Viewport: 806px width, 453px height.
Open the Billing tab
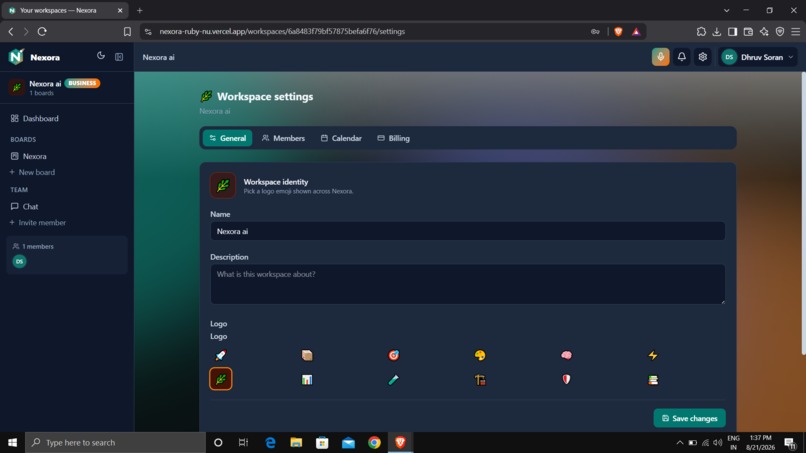(394, 138)
